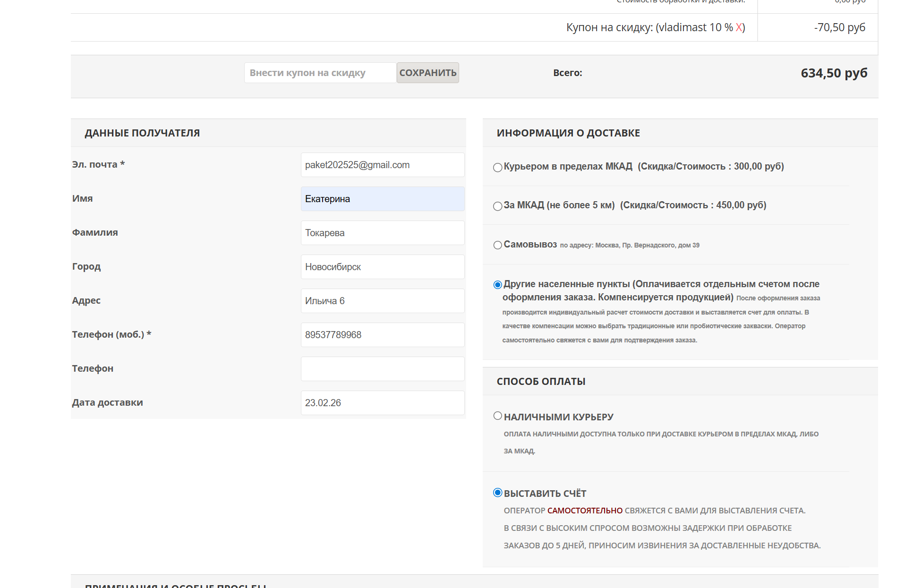905x588 pixels.
Task: Click the НАЛИЧНЫМИ КУРЬЕРУ label text
Action: [x=558, y=417]
